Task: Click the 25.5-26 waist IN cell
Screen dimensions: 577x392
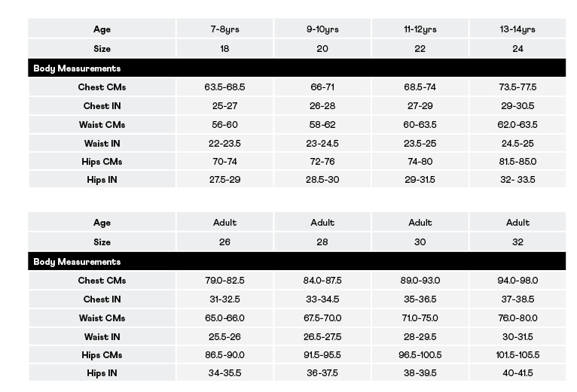Action: [x=224, y=337]
